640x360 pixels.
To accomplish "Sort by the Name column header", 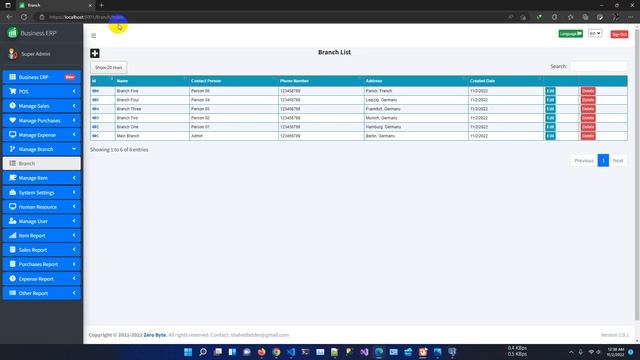I will [x=152, y=81].
